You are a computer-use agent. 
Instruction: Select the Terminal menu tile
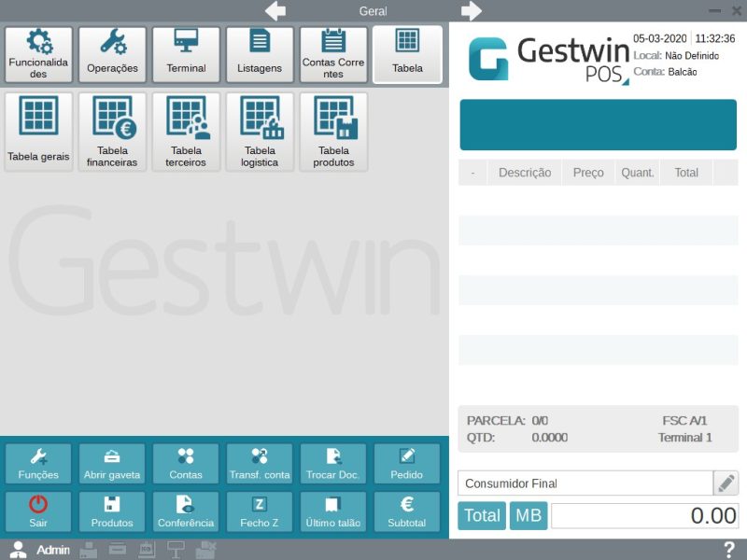coord(186,55)
